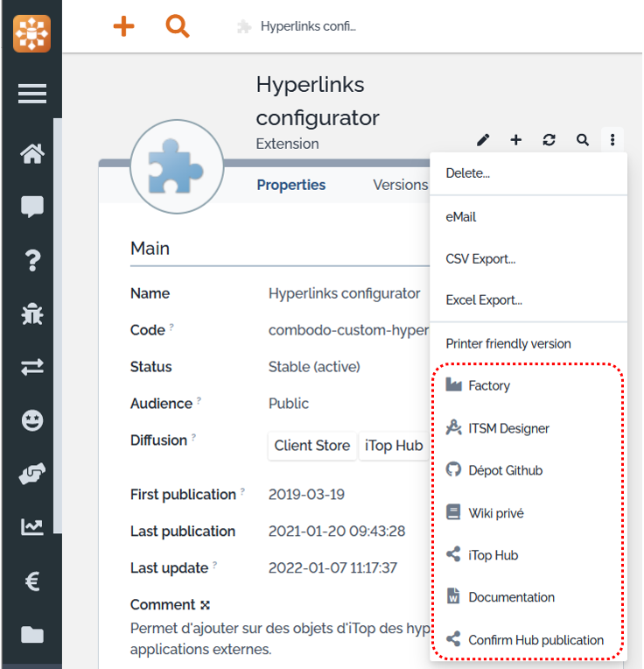644x669 pixels.
Task: Click the pencil edit icon
Action: pos(483,140)
